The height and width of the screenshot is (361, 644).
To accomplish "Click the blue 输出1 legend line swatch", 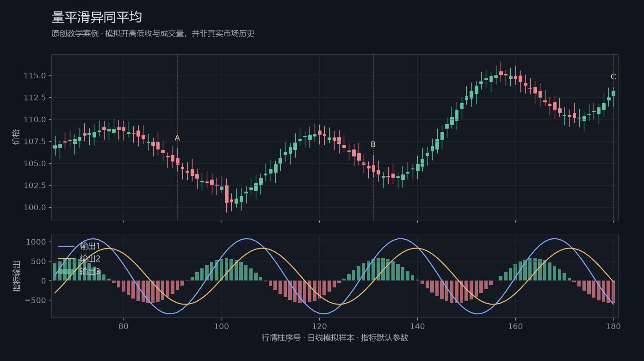I will pyautogui.click(x=67, y=246).
